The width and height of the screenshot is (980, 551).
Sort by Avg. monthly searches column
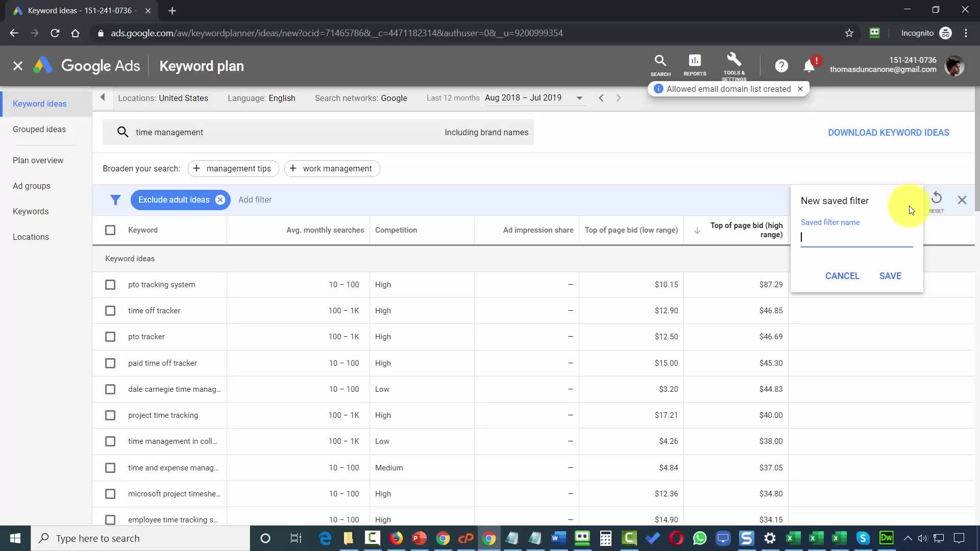tap(325, 230)
